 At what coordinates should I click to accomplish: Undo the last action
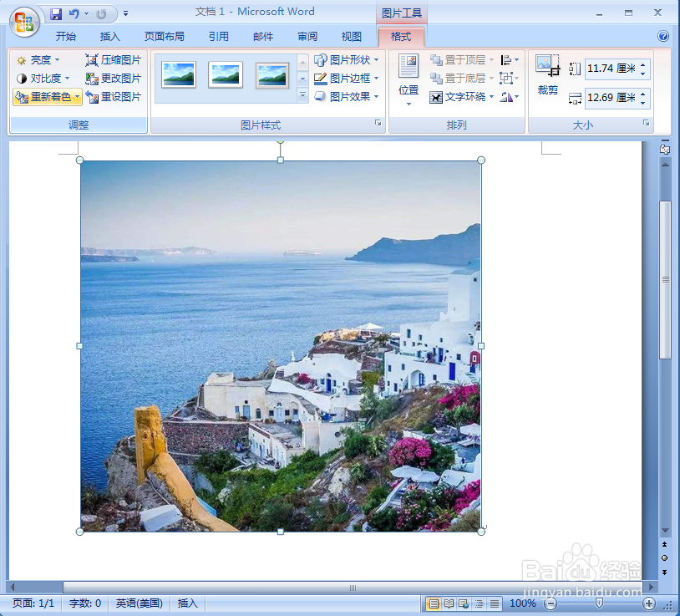[x=74, y=14]
